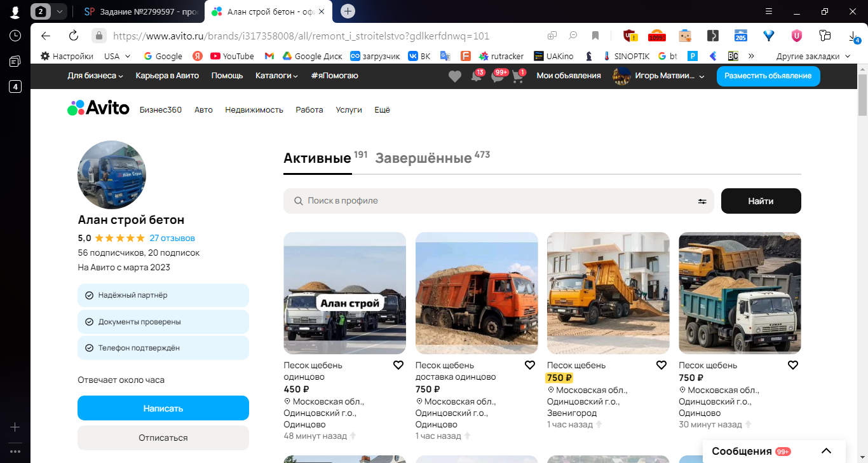Viewport: 868px width, 463px height.
Task: Open orange dump truck listing photo 750 ₽ Звенигород
Action: click(x=608, y=293)
